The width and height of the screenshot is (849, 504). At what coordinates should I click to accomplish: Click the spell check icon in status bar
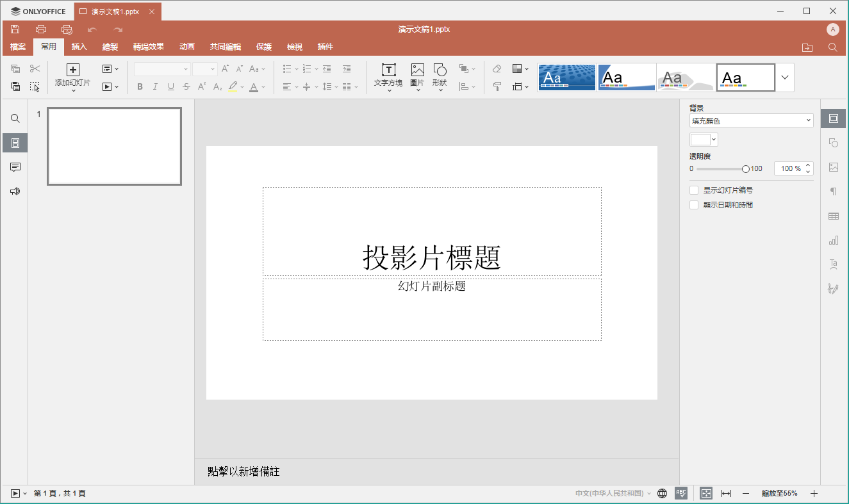coord(681,493)
